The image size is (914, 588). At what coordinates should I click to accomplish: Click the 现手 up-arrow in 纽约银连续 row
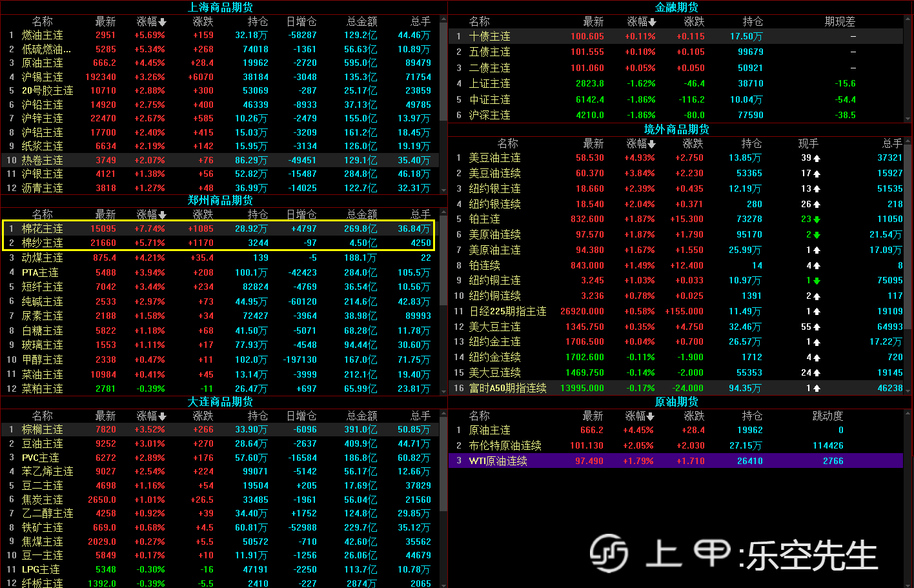(x=817, y=205)
